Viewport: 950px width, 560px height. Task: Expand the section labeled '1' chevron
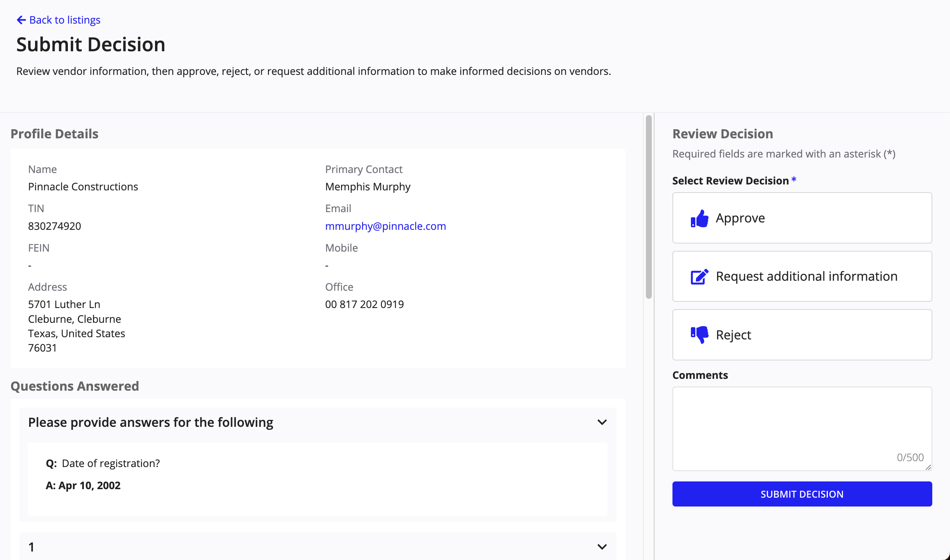tap(602, 547)
